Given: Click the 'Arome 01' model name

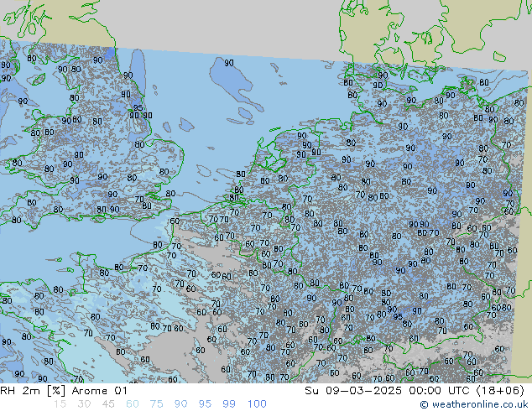Looking at the screenshot, I should (x=99, y=391).
